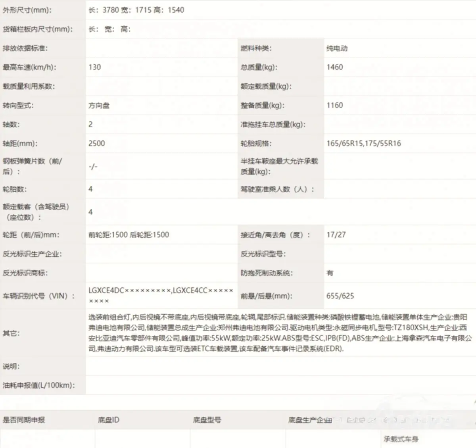Select the top speed value 130

click(x=95, y=67)
